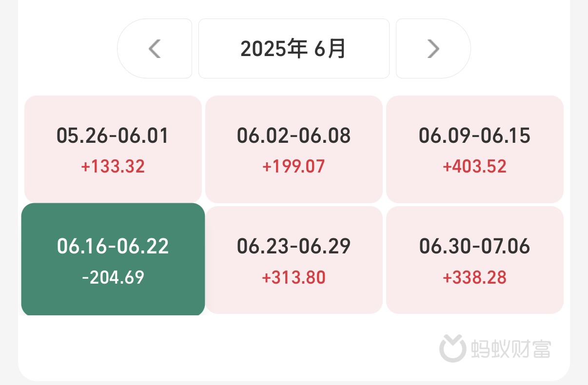Screen dimensions: 588x385
Task: Click the 蚂蚁财富 watermark text
Action: 511,349
